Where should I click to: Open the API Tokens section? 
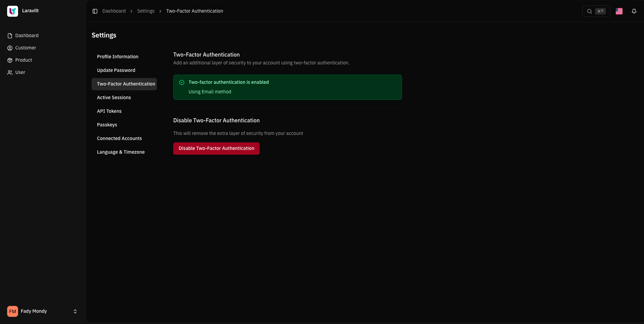pyautogui.click(x=109, y=111)
